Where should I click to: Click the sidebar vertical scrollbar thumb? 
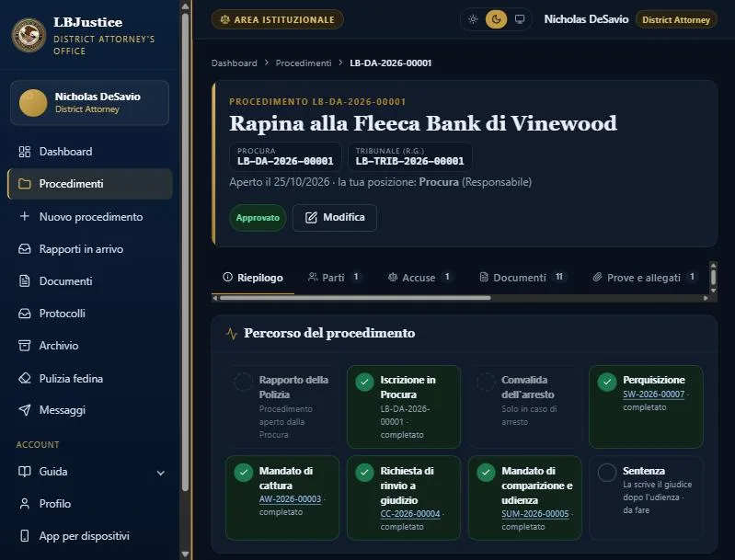point(185,253)
